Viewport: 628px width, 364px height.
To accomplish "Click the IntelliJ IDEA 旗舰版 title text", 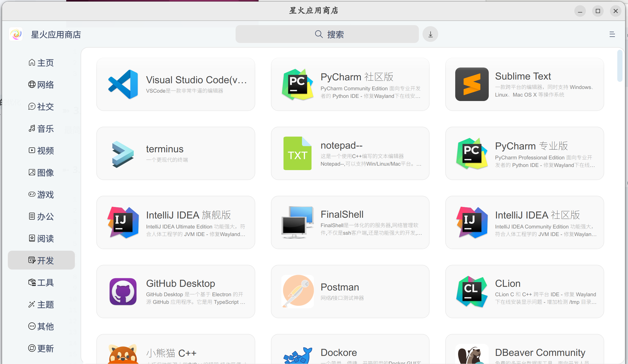I will [188, 215].
